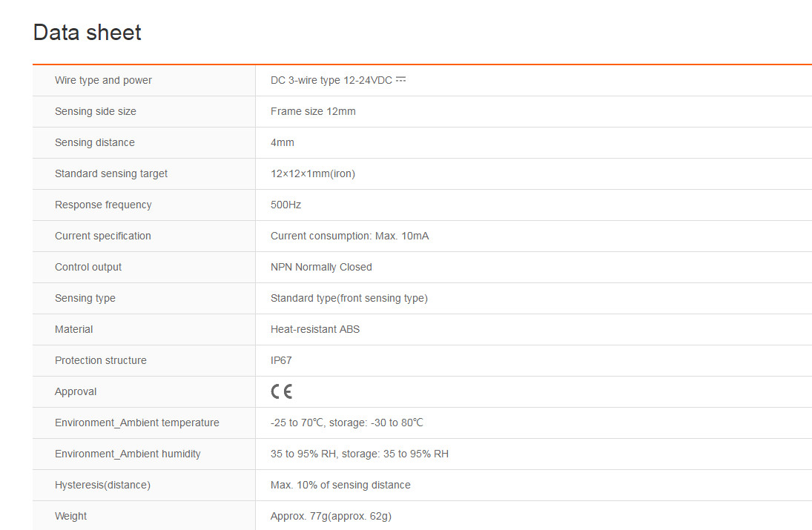Select the 500Hz response frequency value

pyautogui.click(x=285, y=205)
